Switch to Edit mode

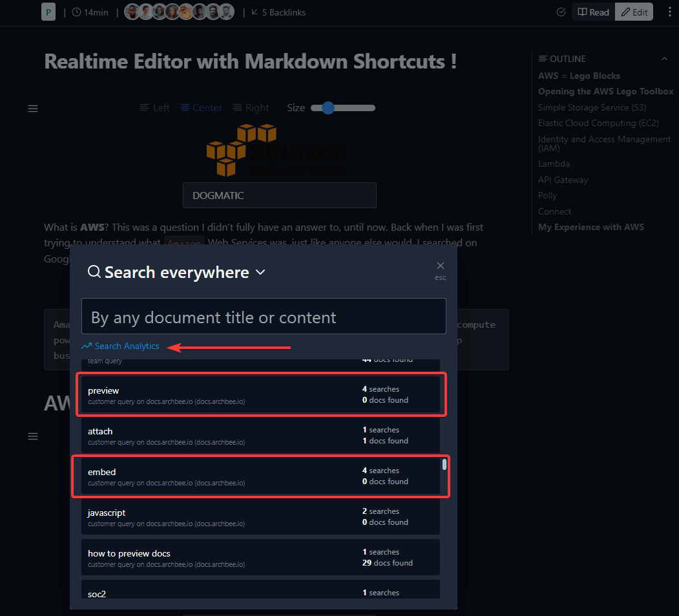(x=634, y=12)
